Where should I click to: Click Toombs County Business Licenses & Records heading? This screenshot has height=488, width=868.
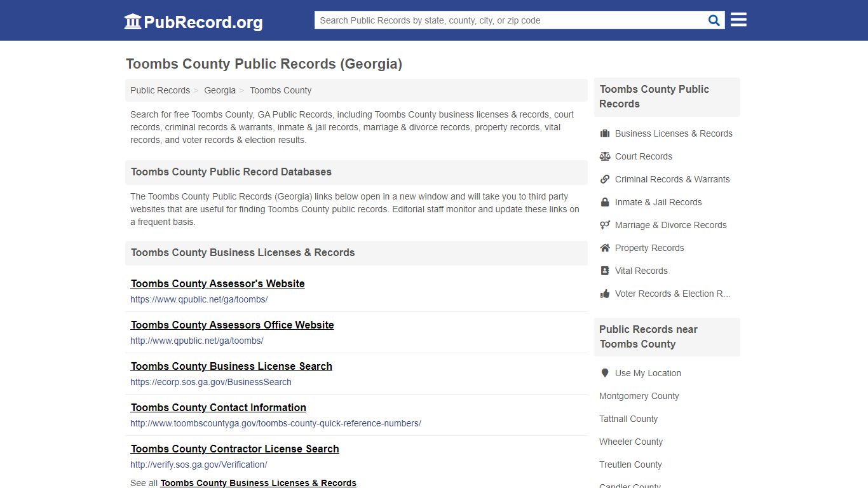pos(243,252)
